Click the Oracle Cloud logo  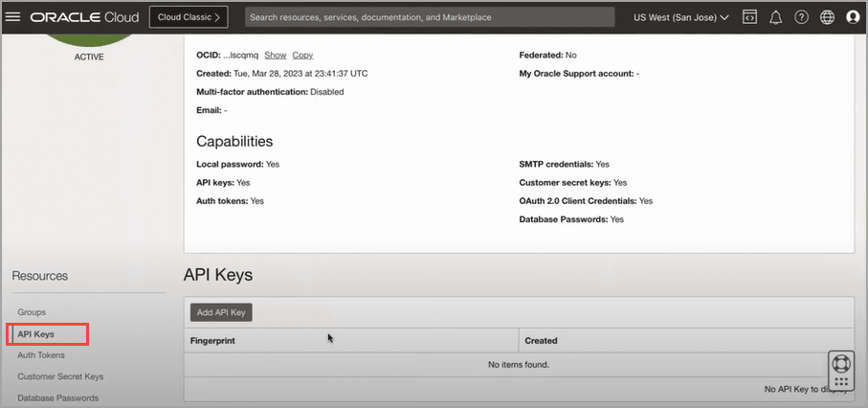pos(84,17)
